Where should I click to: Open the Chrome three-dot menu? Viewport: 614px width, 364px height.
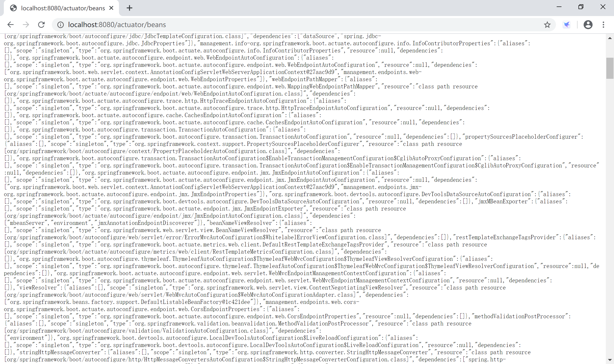pyautogui.click(x=603, y=24)
